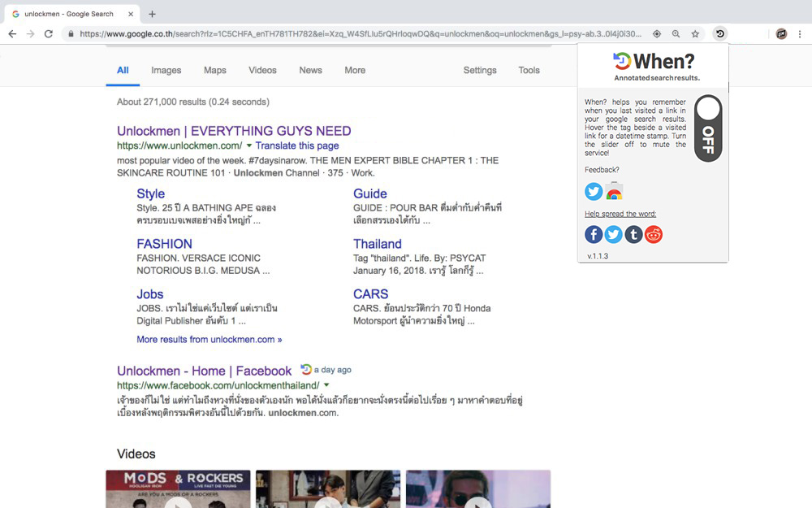The height and width of the screenshot is (508, 812).
Task: Play the Mods & Rockers video thumbnail
Action: pos(178,488)
